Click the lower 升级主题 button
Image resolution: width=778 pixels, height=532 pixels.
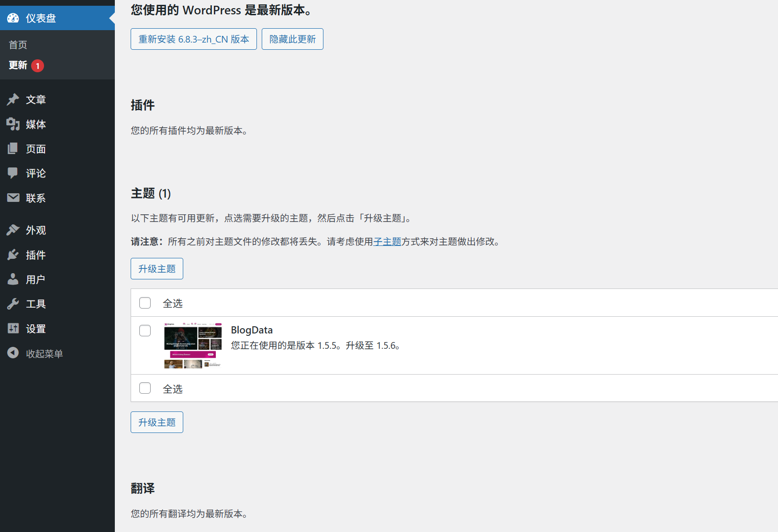coord(157,422)
